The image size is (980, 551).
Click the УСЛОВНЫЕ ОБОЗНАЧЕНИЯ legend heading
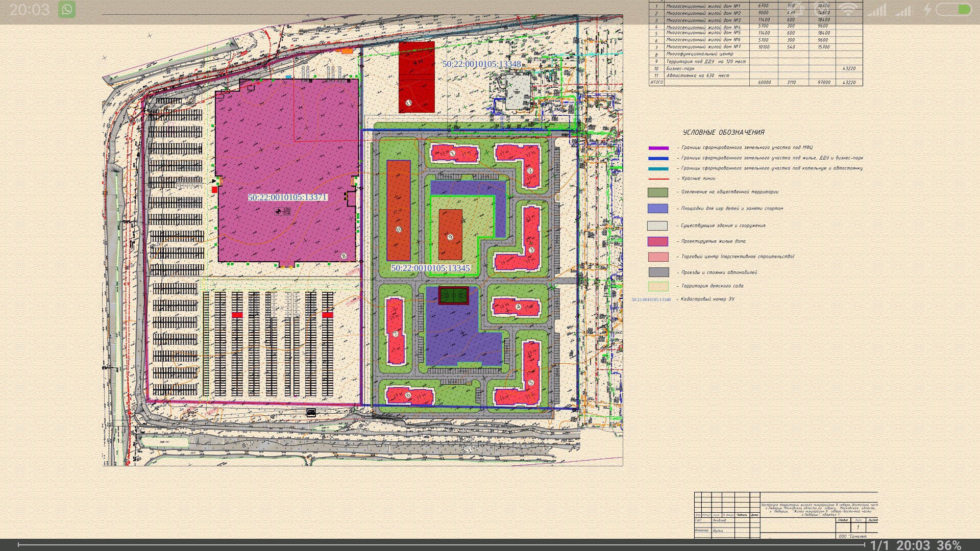(x=723, y=132)
